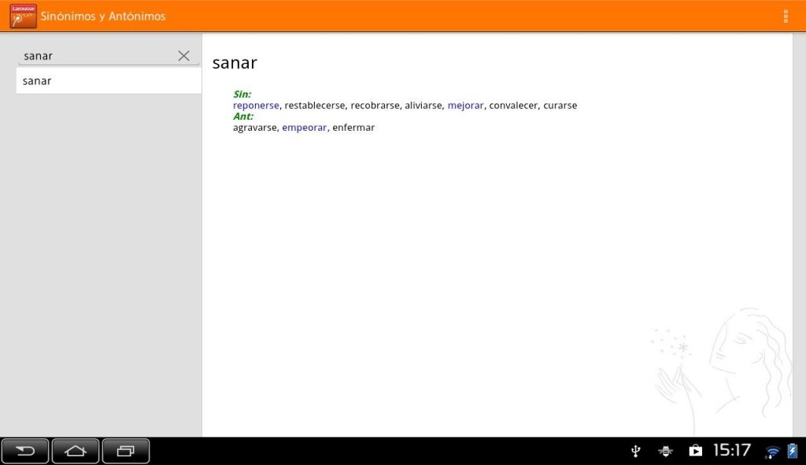The width and height of the screenshot is (806, 465).
Task: Click the Sinónimos y Antónimos title
Action: (x=103, y=16)
